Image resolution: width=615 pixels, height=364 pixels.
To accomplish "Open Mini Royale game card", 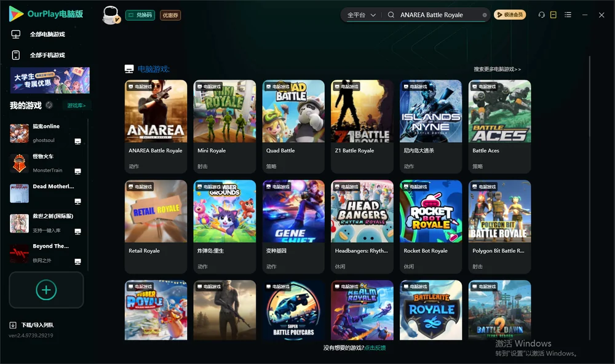I will [224, 126].
